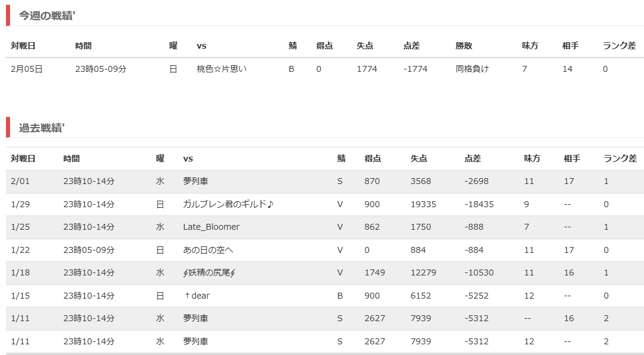Click the 過去戦績' section heading
Viewport: 644px width, 355px height.
pos(42,128)
